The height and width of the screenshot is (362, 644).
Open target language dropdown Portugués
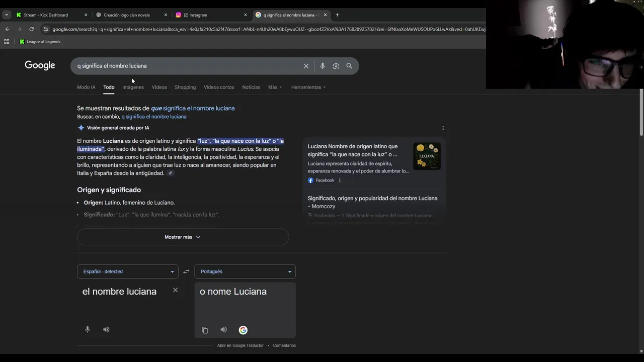pyautogui.click(x=245, y=271)
